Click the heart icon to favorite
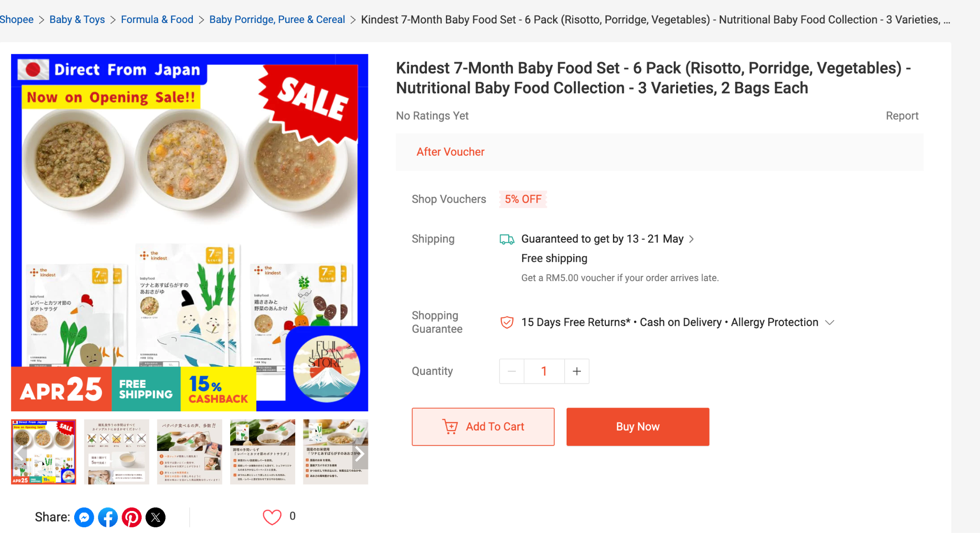980x533 pixels. coord(272,517)
